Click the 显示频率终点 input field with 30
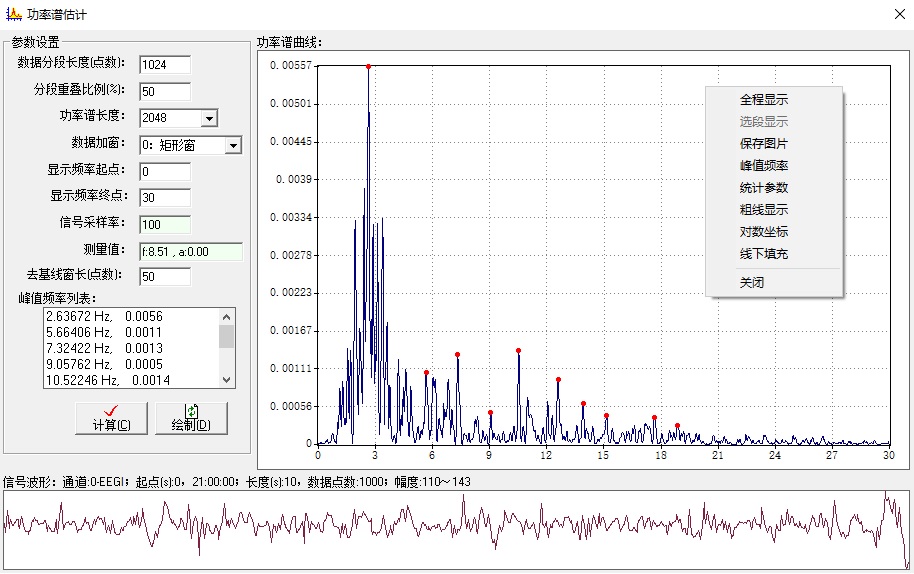The height and width of the screenshot is (574, 914). (x=165, y=198)
